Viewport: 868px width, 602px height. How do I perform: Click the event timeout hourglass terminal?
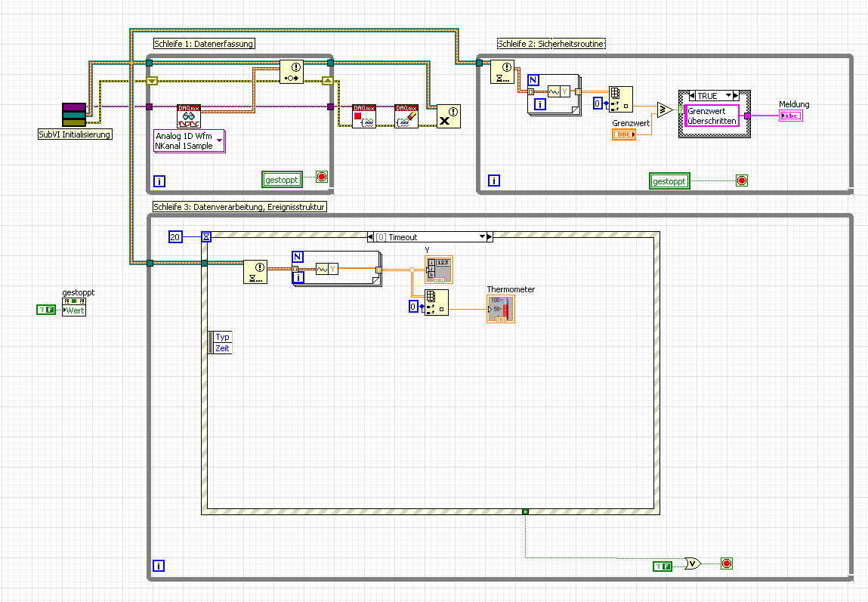click(x=206, y=237)
